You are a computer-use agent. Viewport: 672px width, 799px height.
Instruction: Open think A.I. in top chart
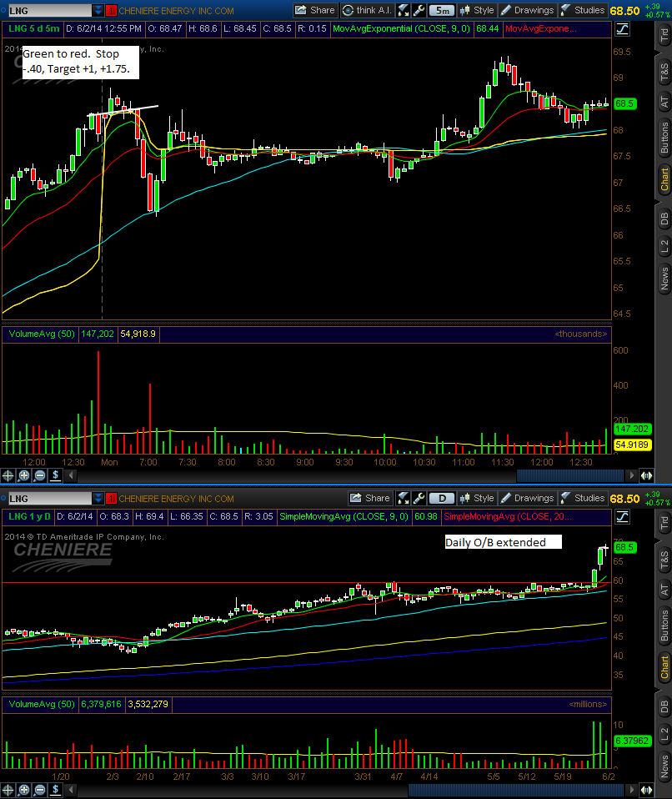coord(366,10)
